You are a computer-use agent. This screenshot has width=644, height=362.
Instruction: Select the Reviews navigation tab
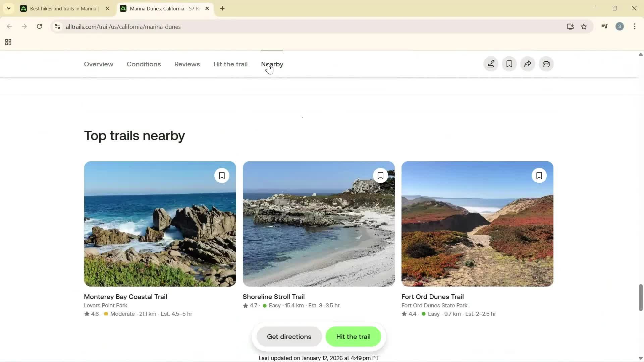(x=187, y=64)
